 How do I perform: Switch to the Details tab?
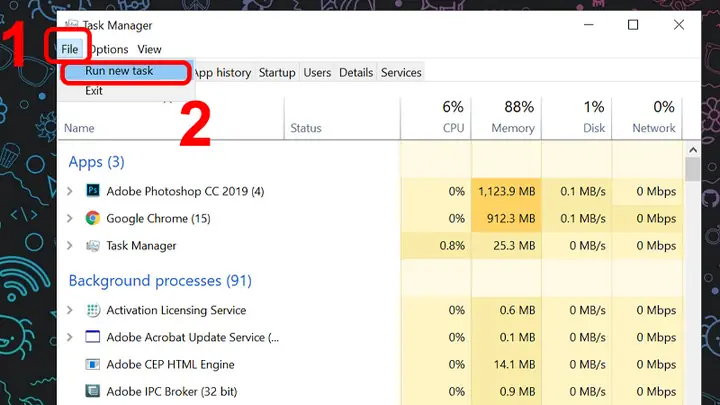click(356, 73)
